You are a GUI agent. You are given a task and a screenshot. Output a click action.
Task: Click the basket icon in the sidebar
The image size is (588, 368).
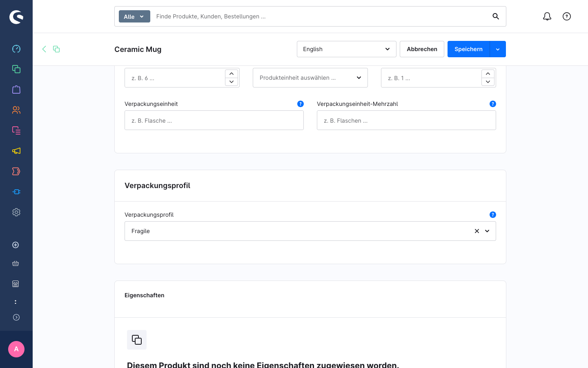[16, 264]
